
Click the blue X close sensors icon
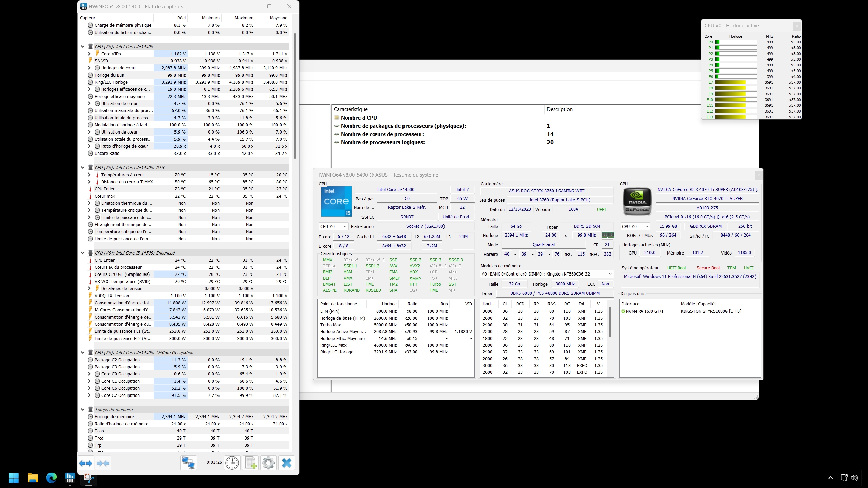coord(287,463)
